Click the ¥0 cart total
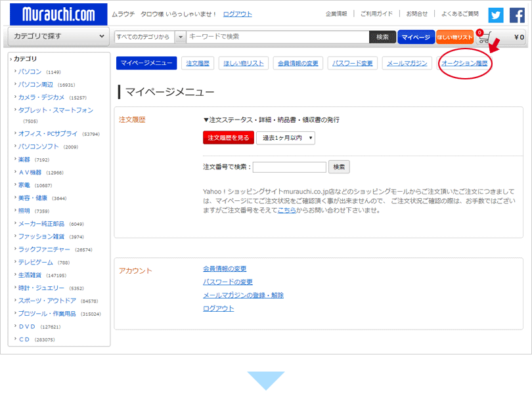 pos(519,37)
